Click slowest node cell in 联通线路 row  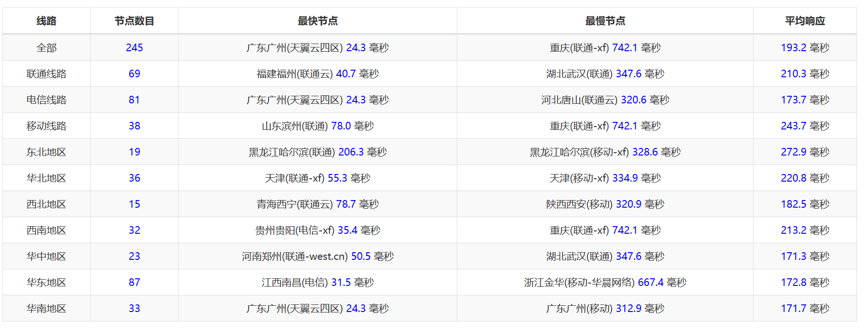[605, 73]
